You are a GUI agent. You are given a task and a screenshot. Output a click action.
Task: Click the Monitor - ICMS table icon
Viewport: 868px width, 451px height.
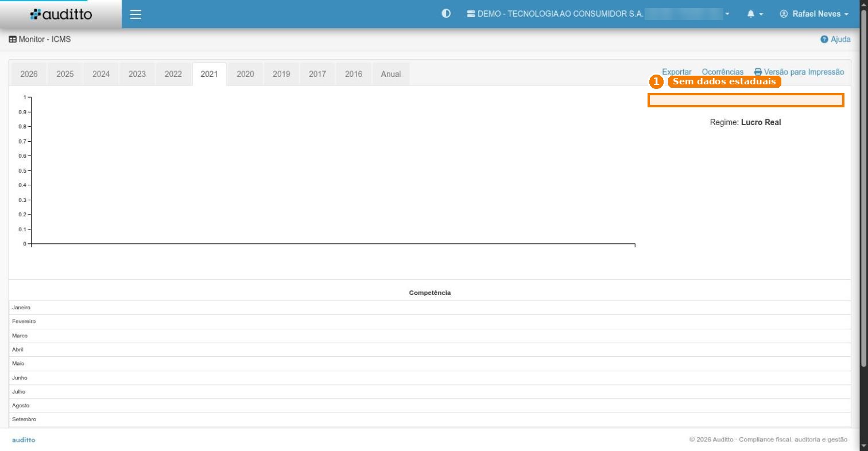[13, 40]
